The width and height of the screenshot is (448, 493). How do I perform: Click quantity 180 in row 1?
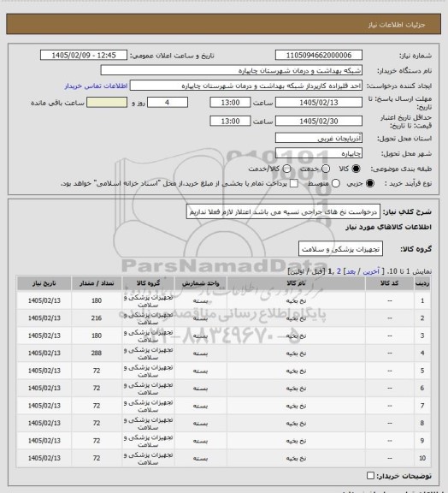point(97,300)
